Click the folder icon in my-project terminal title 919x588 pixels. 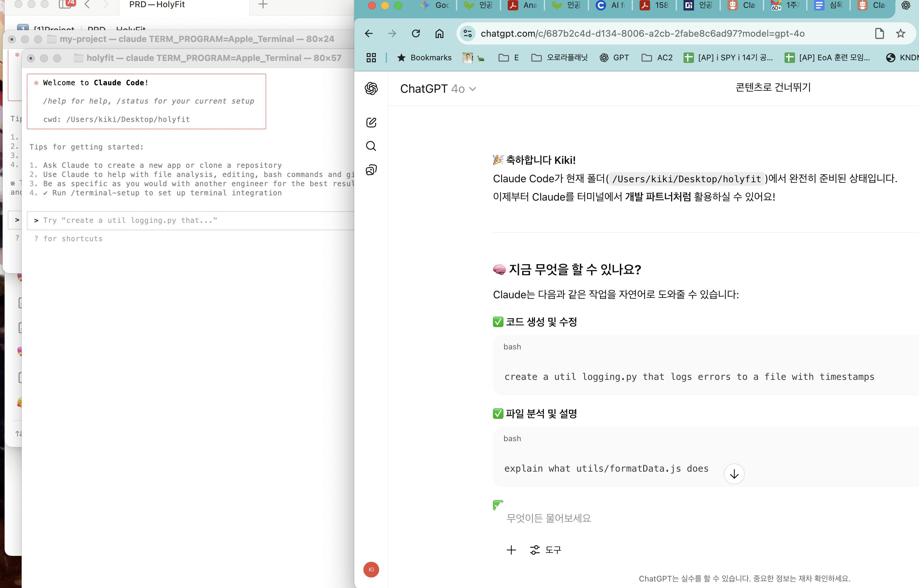[x=51, y=39]
